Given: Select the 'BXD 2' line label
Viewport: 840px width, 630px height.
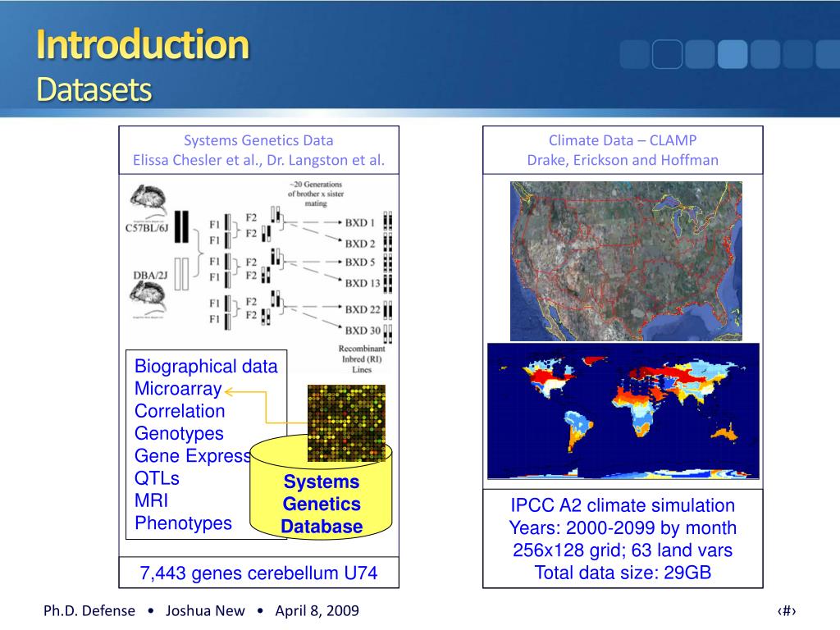Looking at the screenshot, I should pos(360,244).
